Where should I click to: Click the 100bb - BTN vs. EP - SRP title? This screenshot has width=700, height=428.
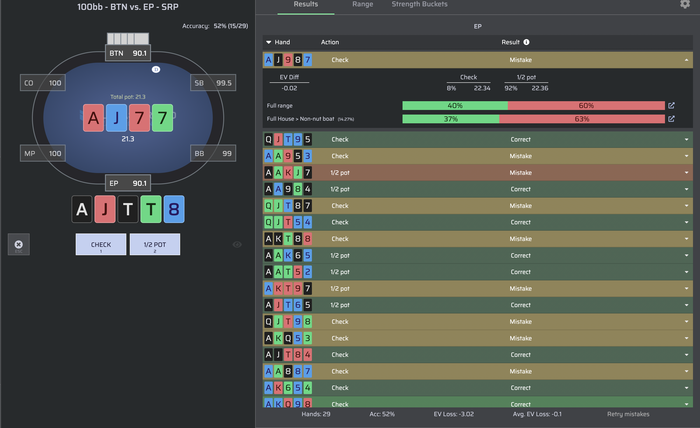click(128, 7)
